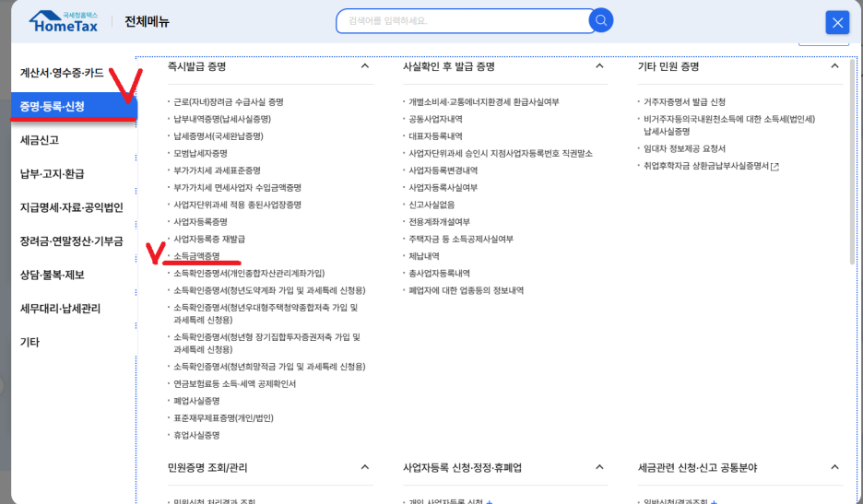The image size is (863, 504).
Task: Open 소득확인증명서(청년희망적금) link
Action: tap(269, 367)
